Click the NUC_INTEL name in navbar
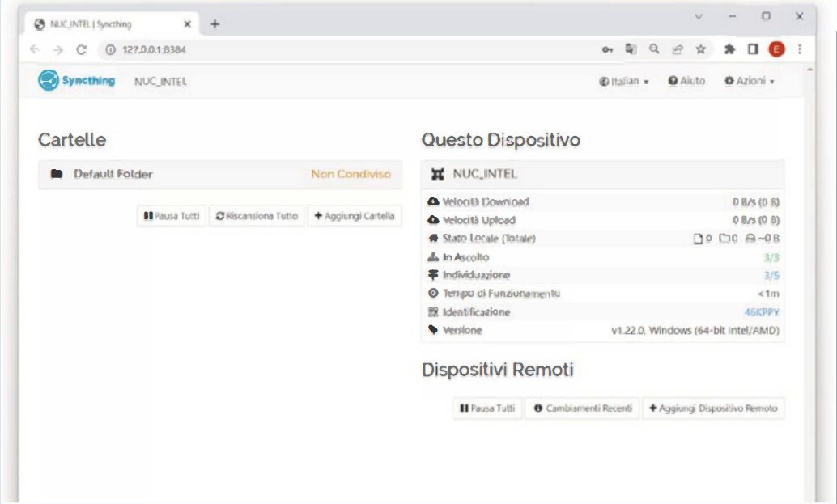Image resolution: width=837 pixels, height=504 pixels. [x=160, y=82]
